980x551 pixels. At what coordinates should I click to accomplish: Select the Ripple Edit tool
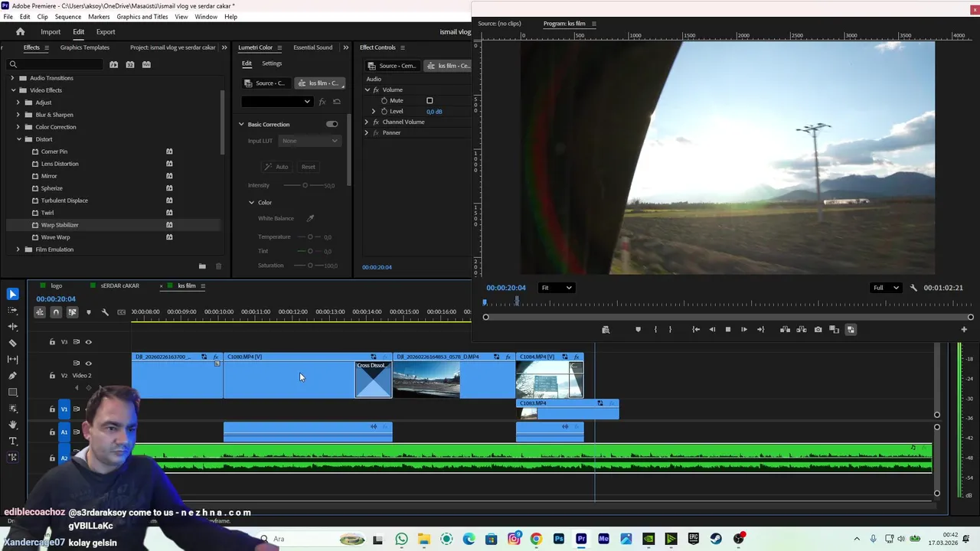[x=12, y=327]
